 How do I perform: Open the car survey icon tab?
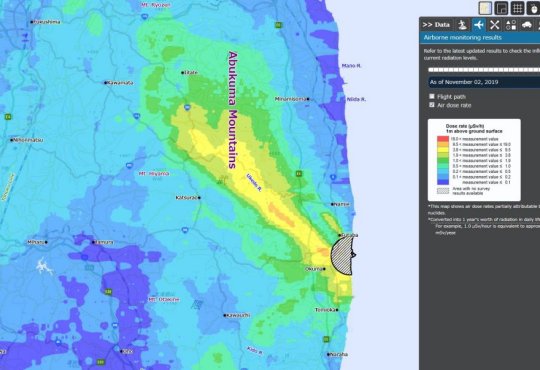[x=527, y=25]
